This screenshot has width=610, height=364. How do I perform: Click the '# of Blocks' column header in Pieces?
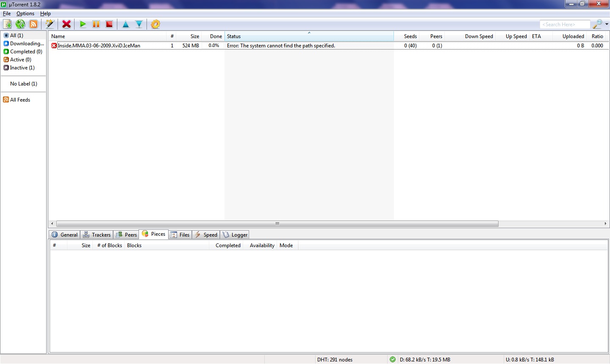pos(109,245)
